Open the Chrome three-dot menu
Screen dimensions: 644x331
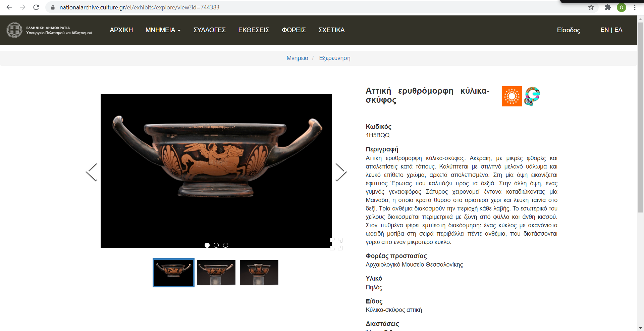coord(635,7)
